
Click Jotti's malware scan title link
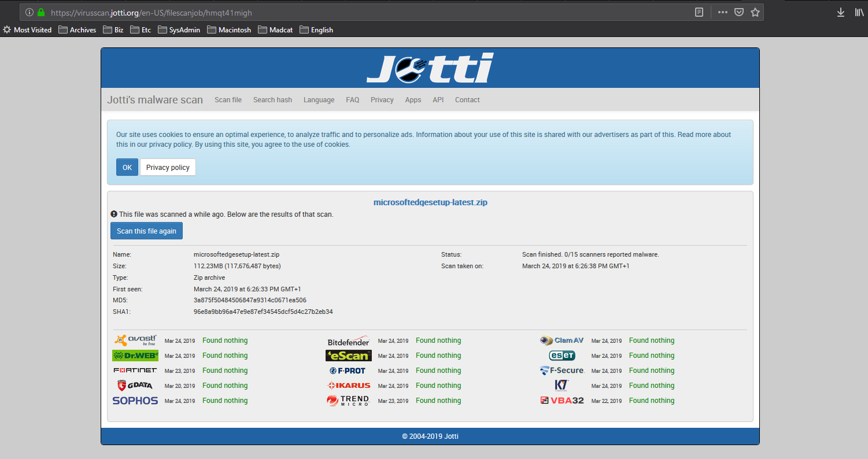155,100
